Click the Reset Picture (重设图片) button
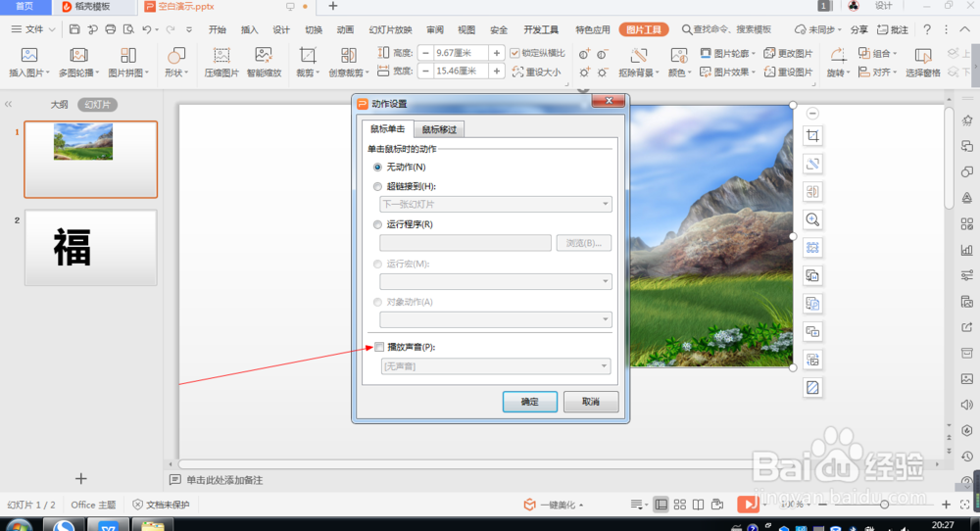 (x=788, y=72)
